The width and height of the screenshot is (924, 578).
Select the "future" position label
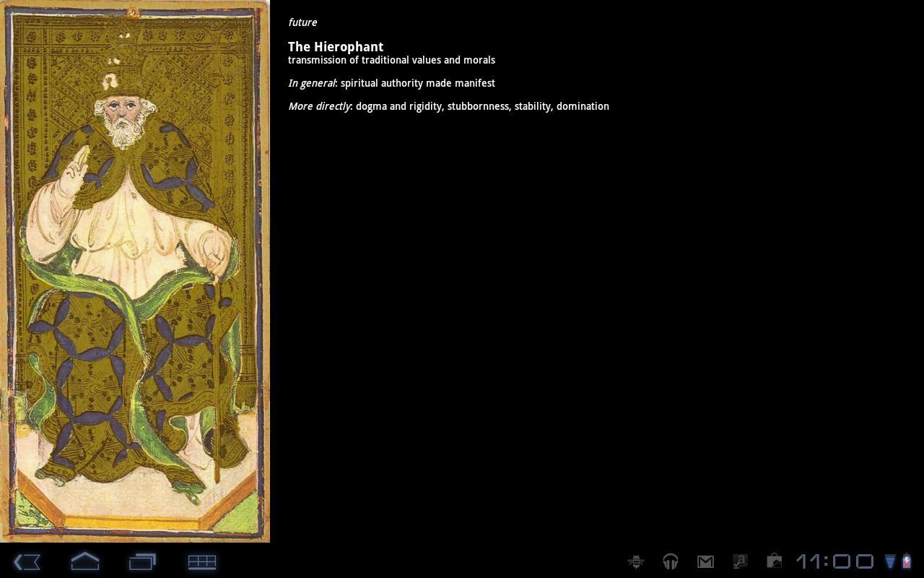click(x=302, y=22)
